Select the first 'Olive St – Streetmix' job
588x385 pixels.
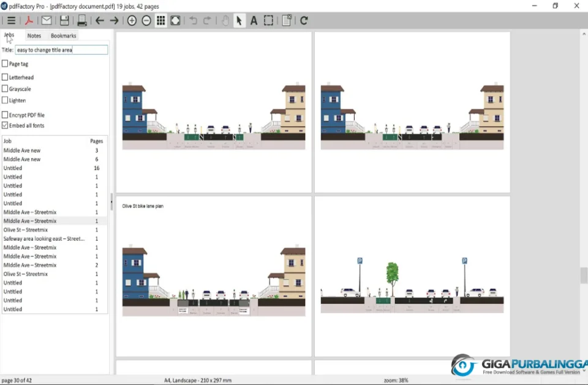coord(55,230)
